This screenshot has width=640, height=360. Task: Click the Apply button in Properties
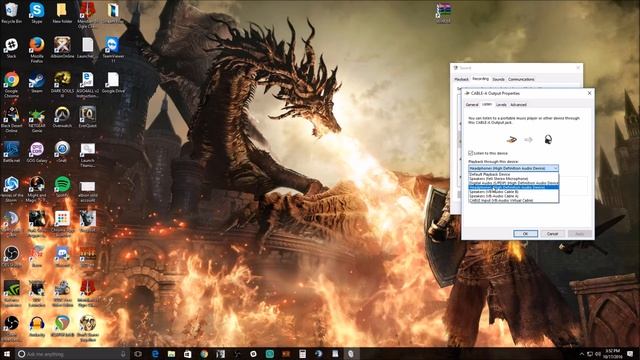click(580, 233)
